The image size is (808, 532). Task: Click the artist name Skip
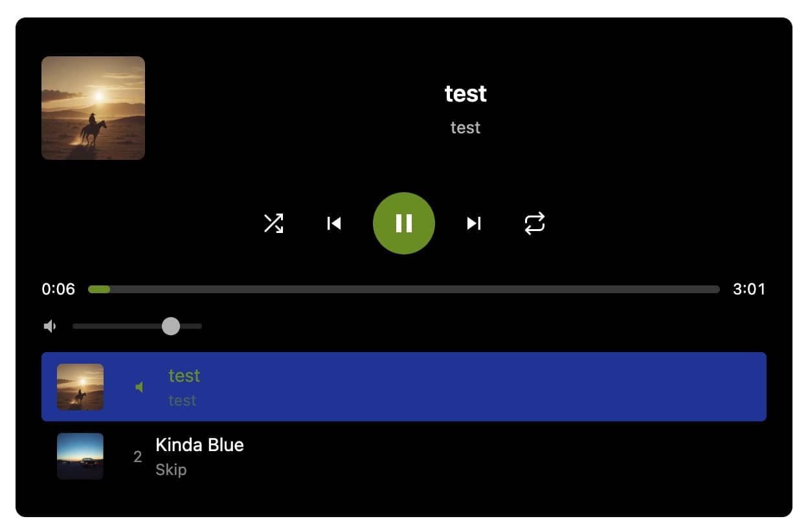coord(171,470)
